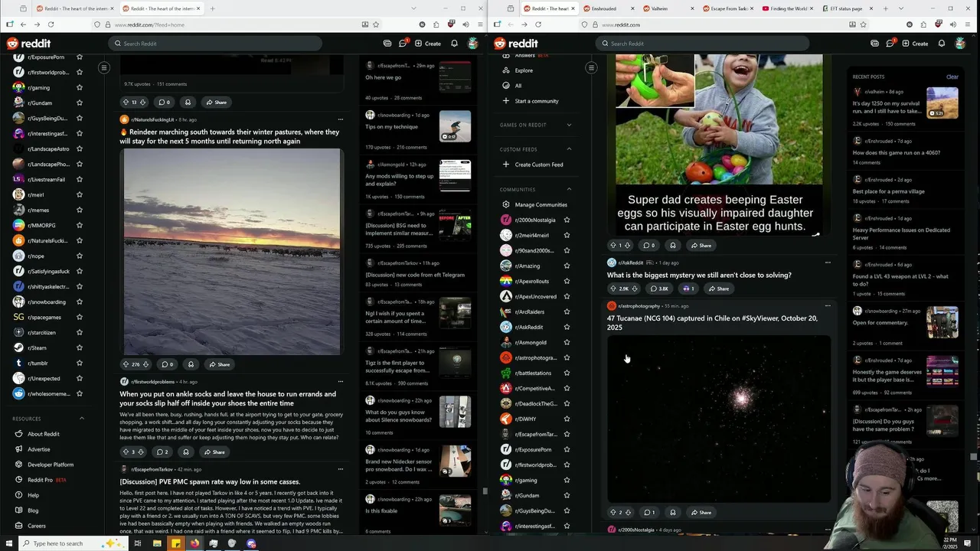
Task: Open Firefox menu in right window toolbar
Action: 969,24
